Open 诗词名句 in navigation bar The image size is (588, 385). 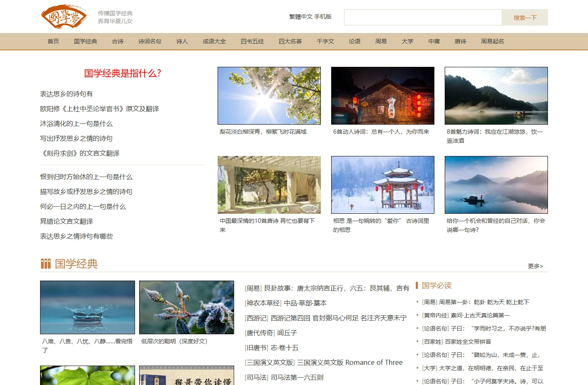[150, 42]
